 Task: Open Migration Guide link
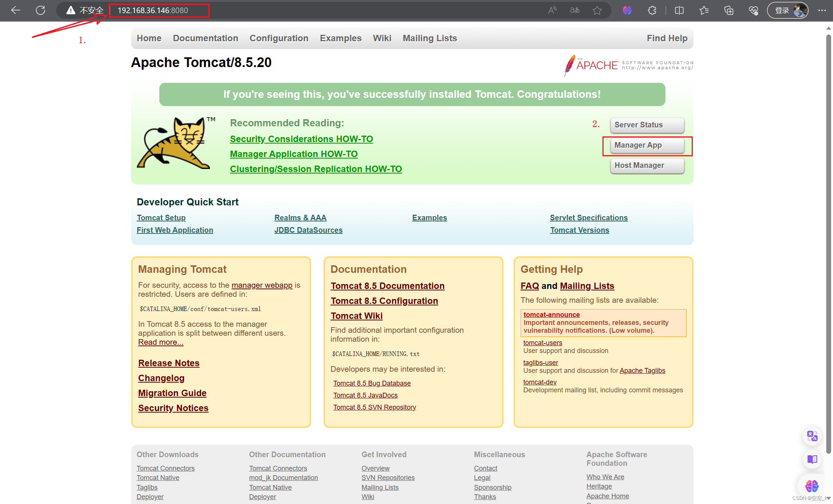pos(172,393)
